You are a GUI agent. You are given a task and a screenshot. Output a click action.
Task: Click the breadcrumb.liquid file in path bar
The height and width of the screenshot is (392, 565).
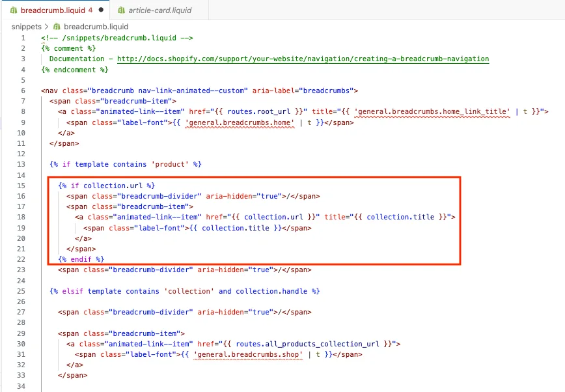[x=96, y=27]
